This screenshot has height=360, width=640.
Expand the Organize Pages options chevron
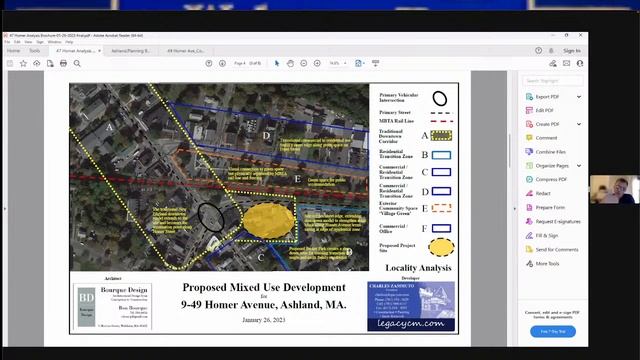click(x=579, y=166)
